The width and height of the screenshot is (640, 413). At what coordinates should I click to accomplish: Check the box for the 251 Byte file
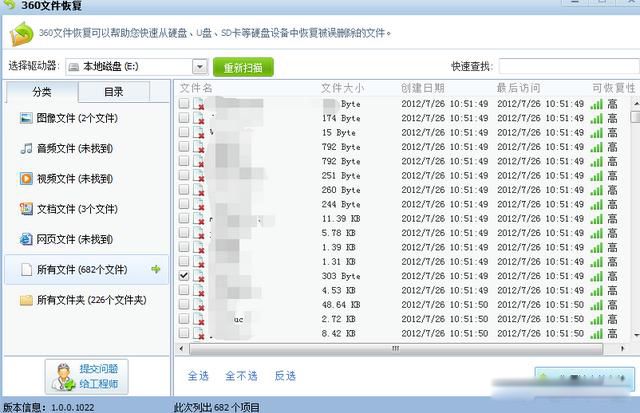tap(184, 175)
